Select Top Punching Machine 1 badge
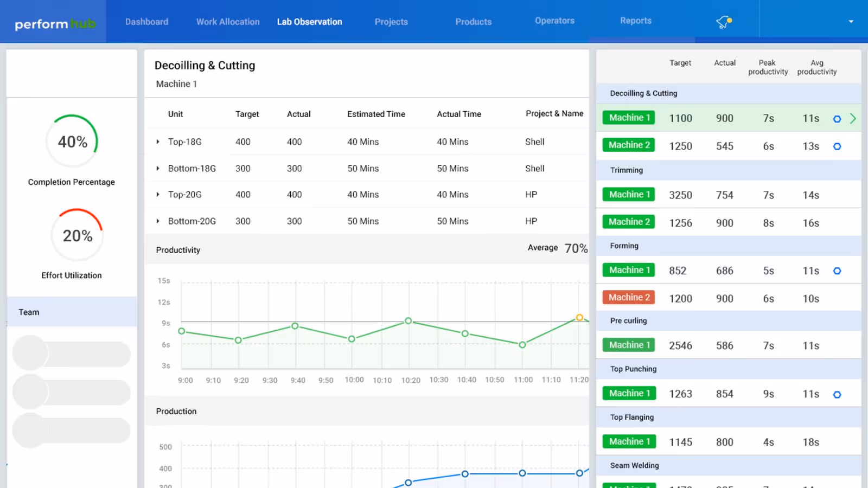The width and height of the screenshot is (868, 488). tap(629, 393)
